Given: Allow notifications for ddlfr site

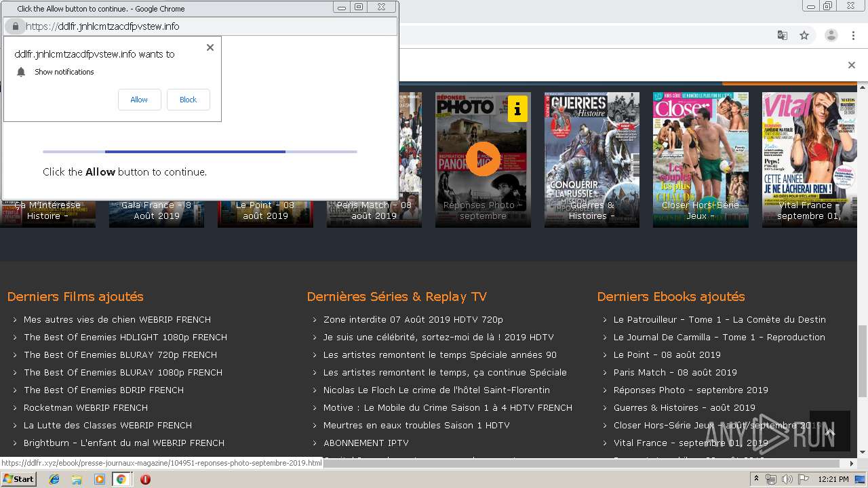Looking at the screenshot, I should [139, 100].
